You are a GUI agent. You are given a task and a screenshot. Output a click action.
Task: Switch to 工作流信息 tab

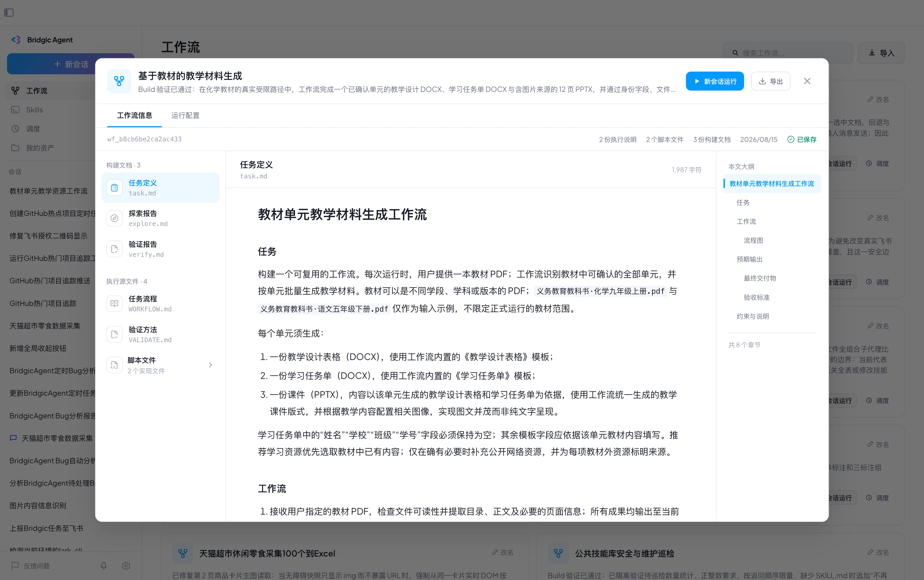(x=135, y=115)
